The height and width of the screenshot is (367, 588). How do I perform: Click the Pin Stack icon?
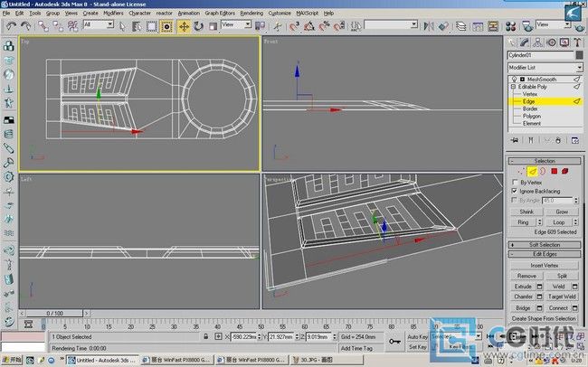(515, 140)
